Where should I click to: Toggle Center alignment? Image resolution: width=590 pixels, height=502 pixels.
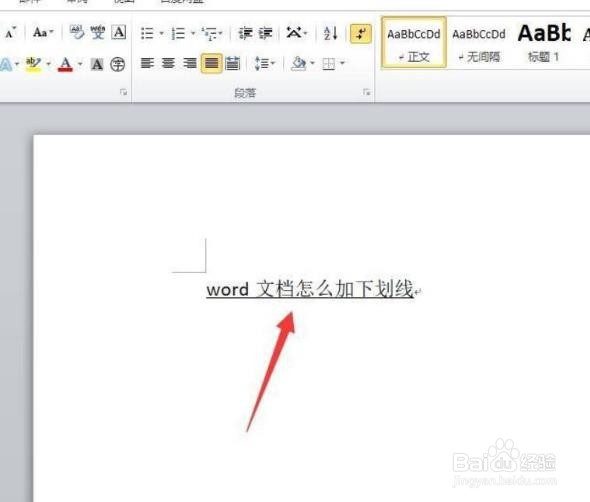click(168, 63)
